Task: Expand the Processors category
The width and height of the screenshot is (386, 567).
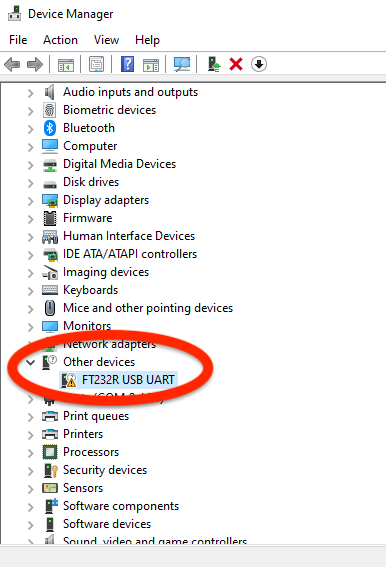Action: click(x=31, y=453)
